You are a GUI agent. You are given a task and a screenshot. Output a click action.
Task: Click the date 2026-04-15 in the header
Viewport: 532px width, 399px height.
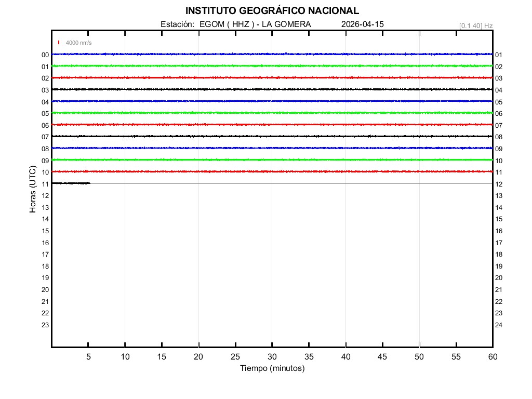pos(363,24)
